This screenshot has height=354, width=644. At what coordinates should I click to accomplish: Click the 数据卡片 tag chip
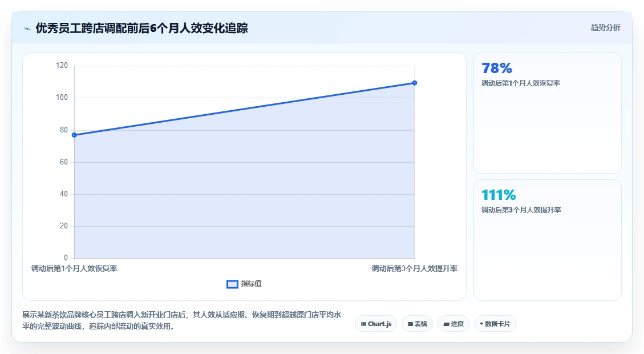pos(495,324)
